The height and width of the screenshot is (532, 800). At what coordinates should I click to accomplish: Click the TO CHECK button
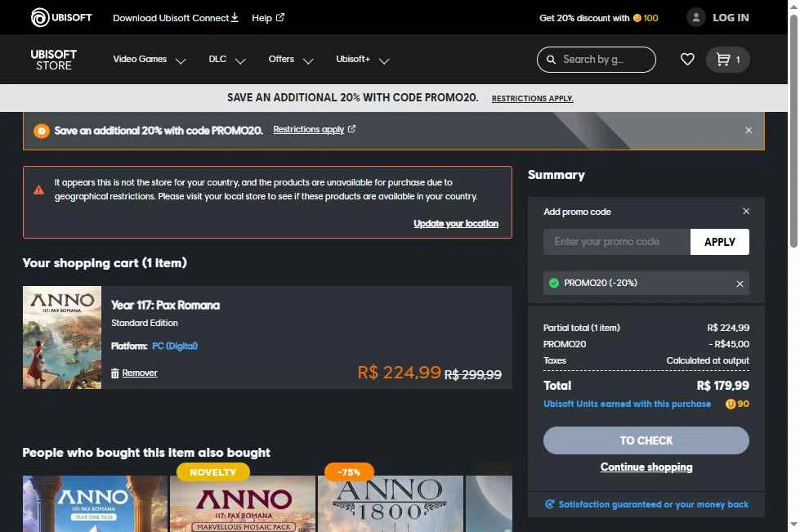point(646,440)
